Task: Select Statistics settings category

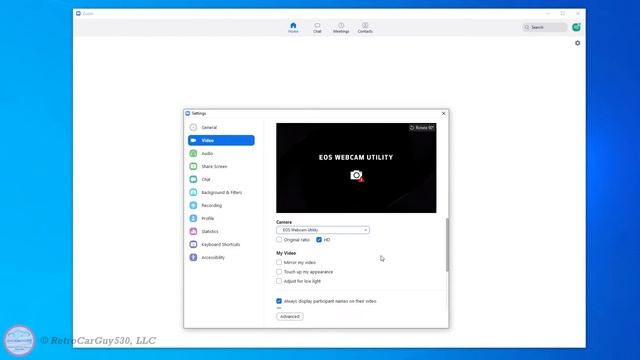Action: pos(221,231)
